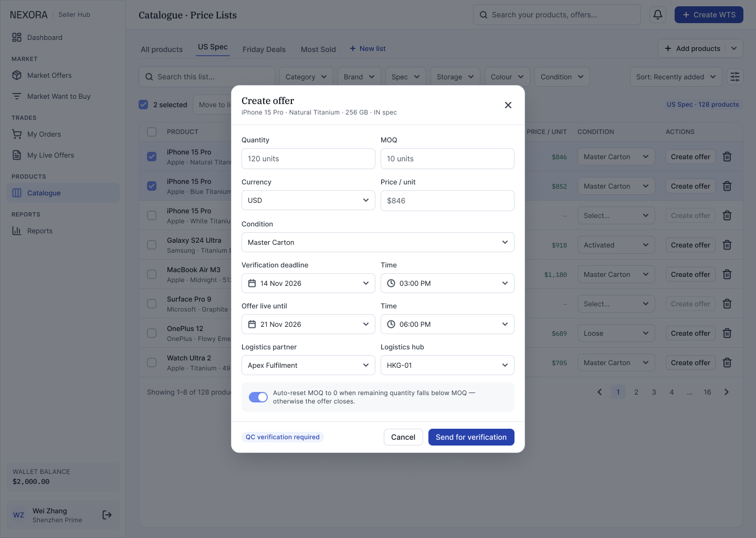756x538 pixels.
Task: Click the Price / unit $846 field
Action: [x=447, y=201]
